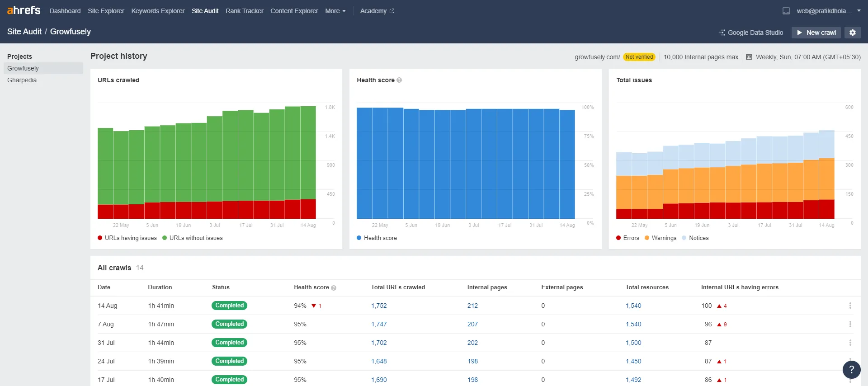Select Gharpedia project in sidebar
This screenshot has width=868, height=386.
tap(22, 80)
